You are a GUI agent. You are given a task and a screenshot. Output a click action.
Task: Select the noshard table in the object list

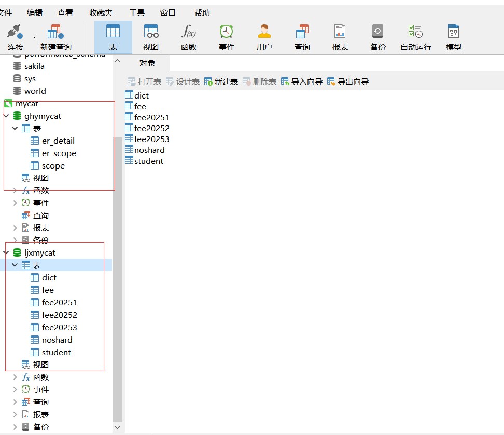149,150
